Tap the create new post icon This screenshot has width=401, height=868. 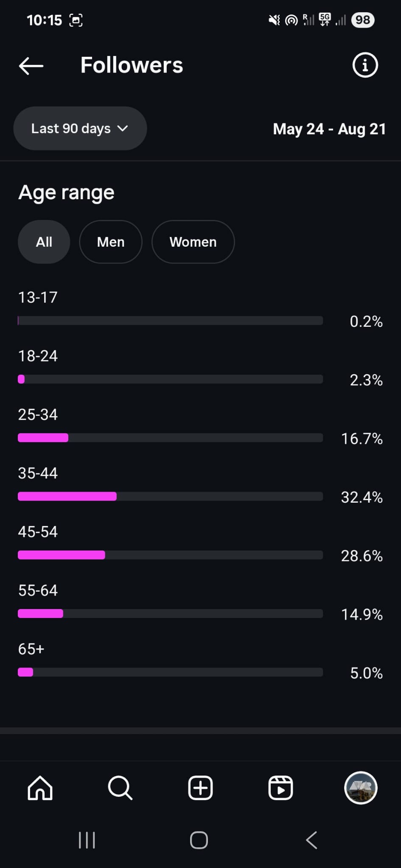200,788
